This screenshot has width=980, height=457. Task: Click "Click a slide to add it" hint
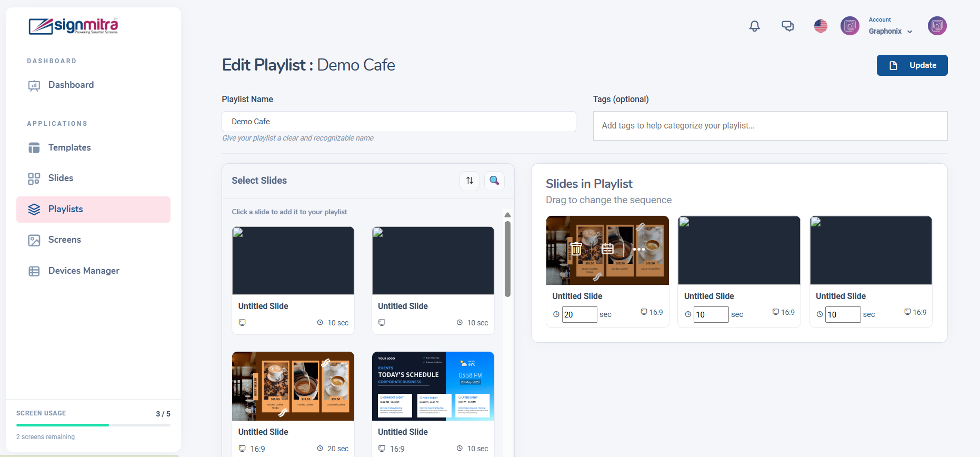click(289, 212)
